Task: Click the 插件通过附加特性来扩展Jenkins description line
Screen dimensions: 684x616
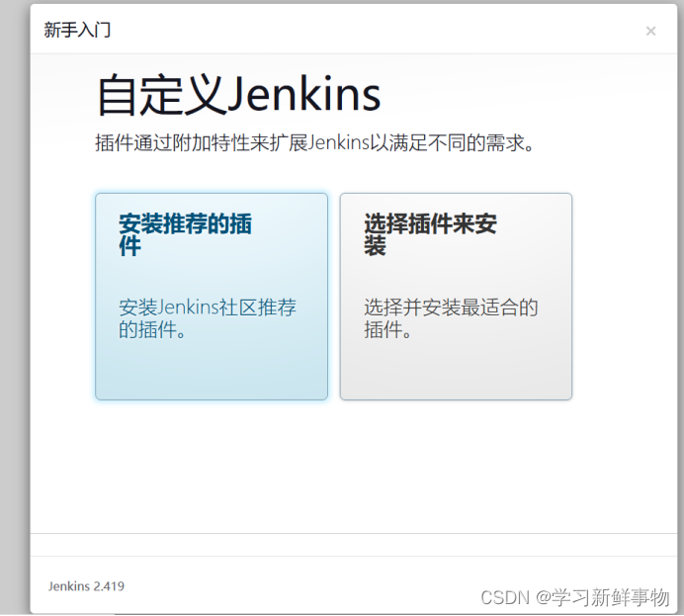Action: pyautogui.click(x=314, y=142)
